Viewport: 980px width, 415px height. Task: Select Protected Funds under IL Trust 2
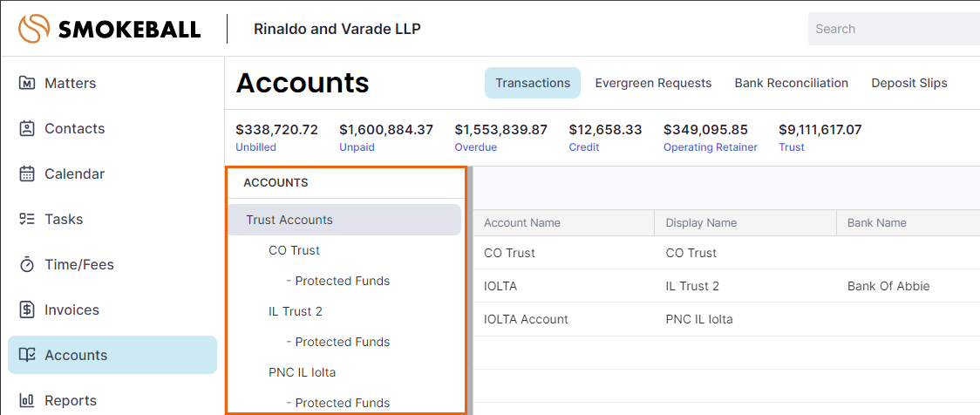pyautogui.click(x=338, y=342)
